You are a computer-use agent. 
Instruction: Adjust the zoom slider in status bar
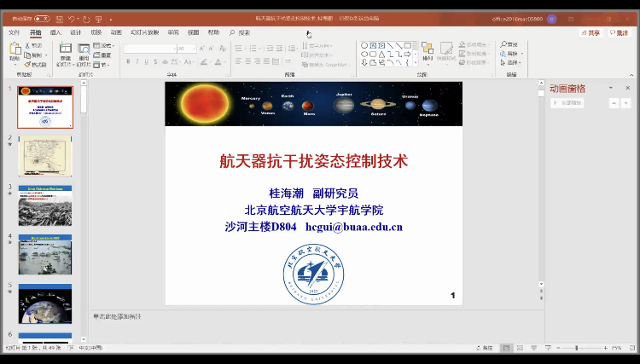point(577,348)
